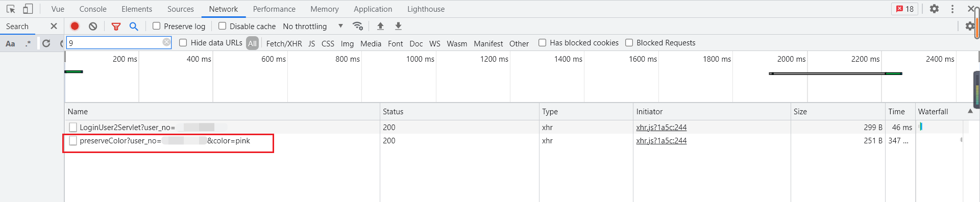This screenshot has height=202, width=980.
Task: Filter requests by Fetch/XHR
Action: pos(284,43)
